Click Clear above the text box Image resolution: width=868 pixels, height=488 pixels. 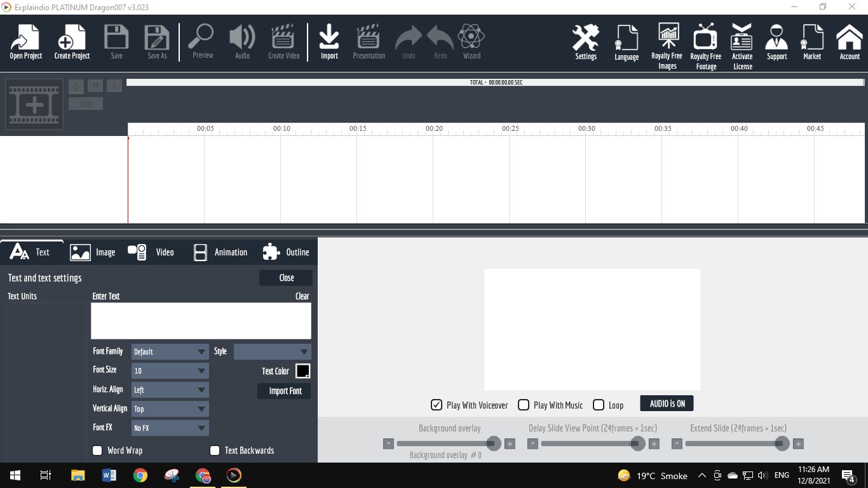302,296
